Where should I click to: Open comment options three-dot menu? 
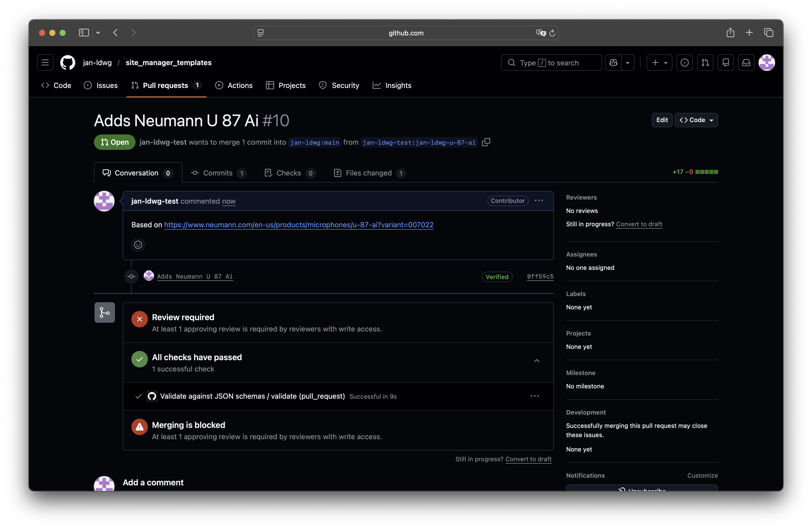click(x=539, y=201)
